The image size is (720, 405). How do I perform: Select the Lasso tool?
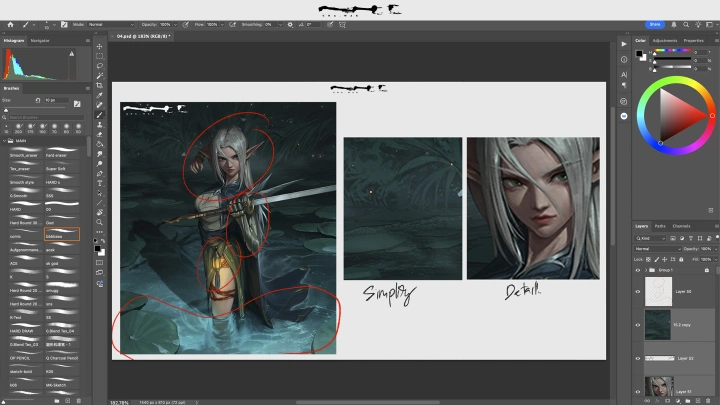[99, 66]
